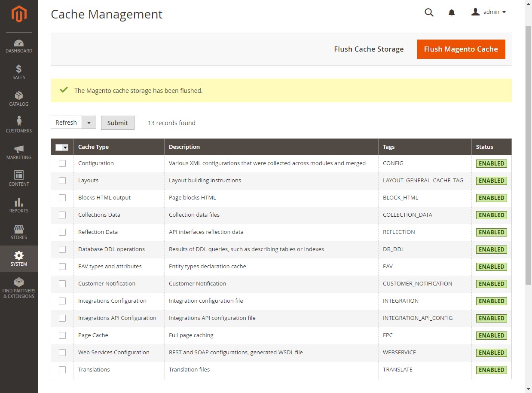Click the ENABLED status of Configuration

492,163
